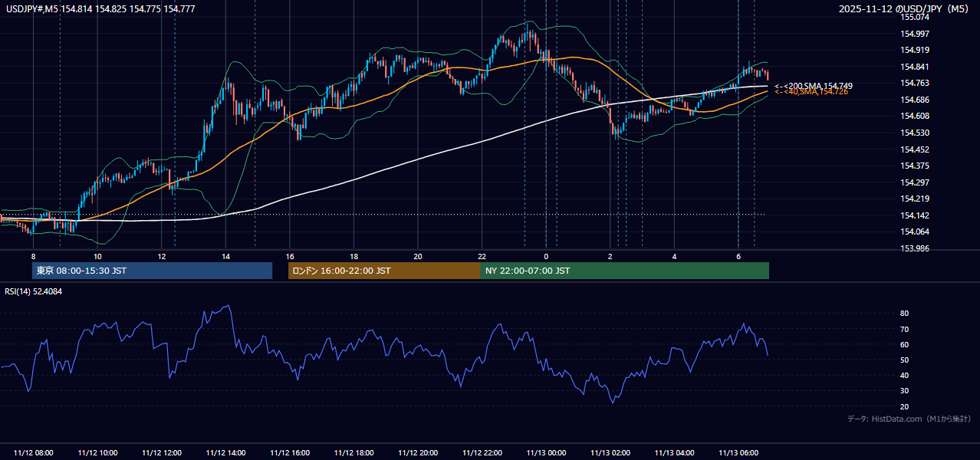Click bottom time label 11/13 06:00
This screenshot has height=460, width=980.
738,453
